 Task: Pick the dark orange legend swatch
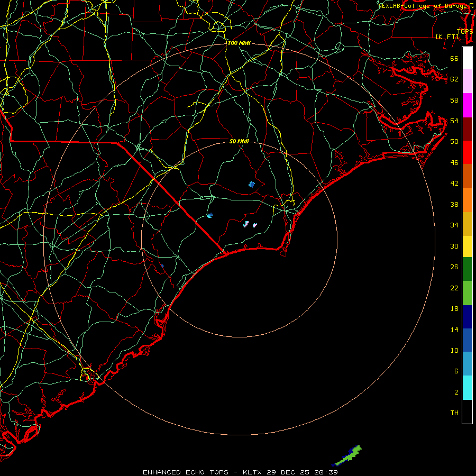coord(467,176)
